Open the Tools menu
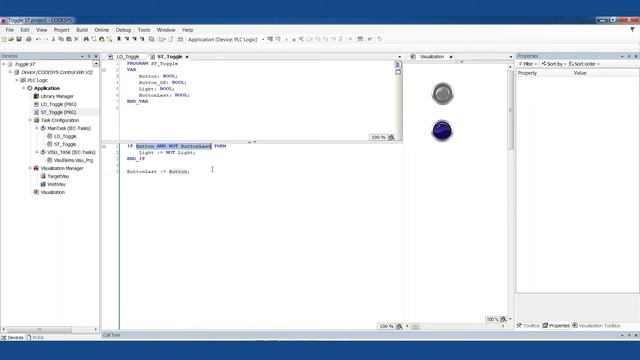The image size is (640, 360). click(x=144, y=30)
